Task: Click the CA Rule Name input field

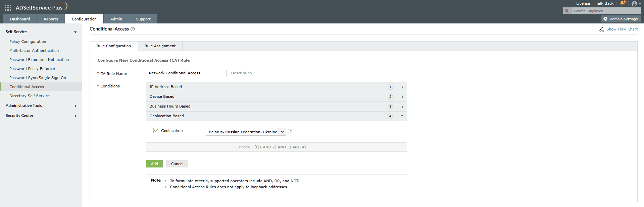Action: tap(186, 73)
